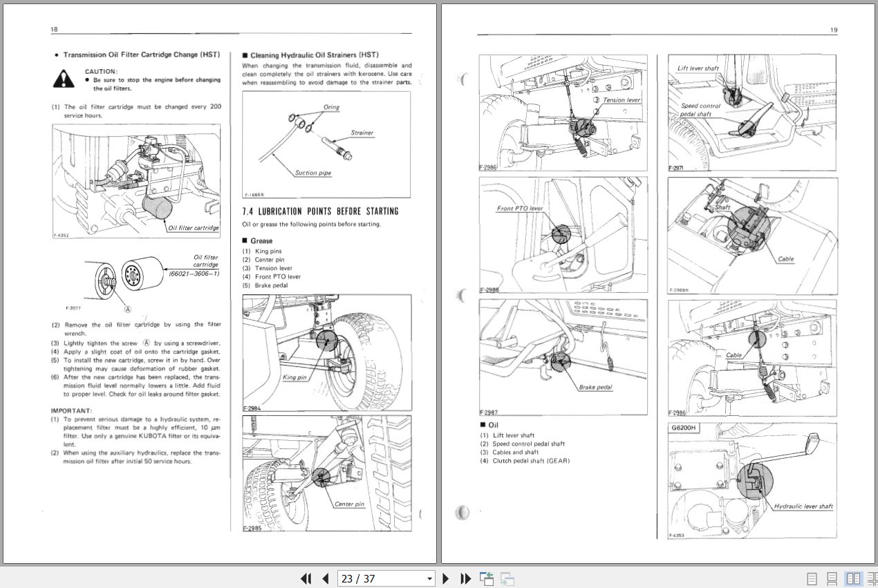This screenshot has height=588, width=878.
Task: Click the brake pedal diagram on page 19
Action: 563,356
